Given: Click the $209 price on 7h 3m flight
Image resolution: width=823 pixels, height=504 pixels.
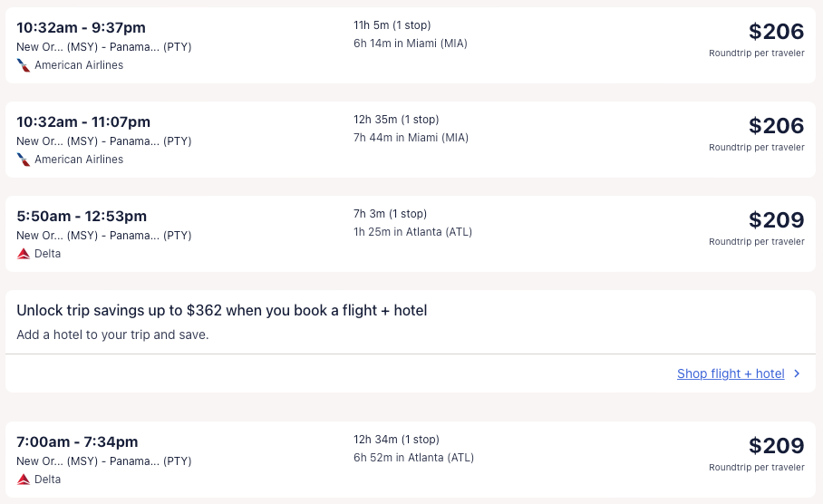Looking at the screenshot, I should tap(776, 220).
